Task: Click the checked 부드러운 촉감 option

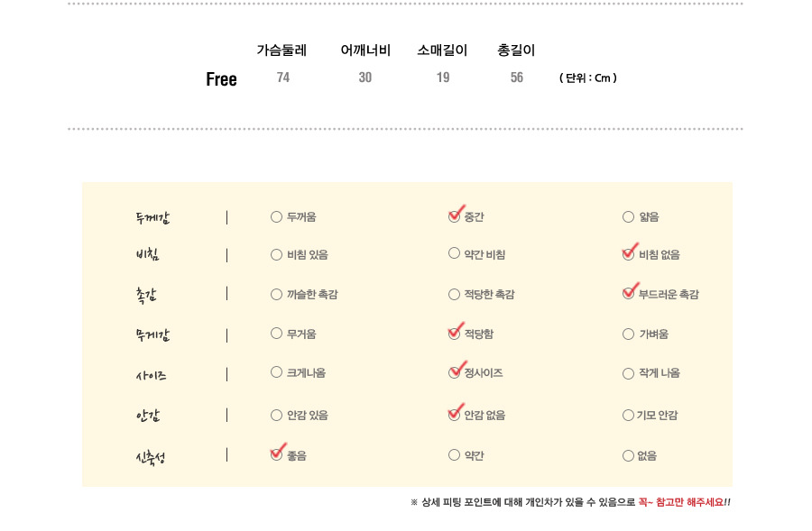Action: [x=628, y=294]
